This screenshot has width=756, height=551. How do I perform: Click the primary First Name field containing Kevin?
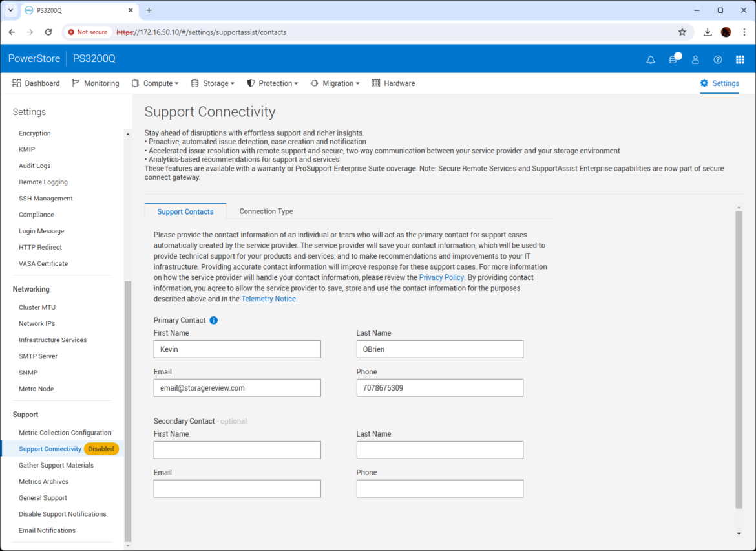coord(237,349)
